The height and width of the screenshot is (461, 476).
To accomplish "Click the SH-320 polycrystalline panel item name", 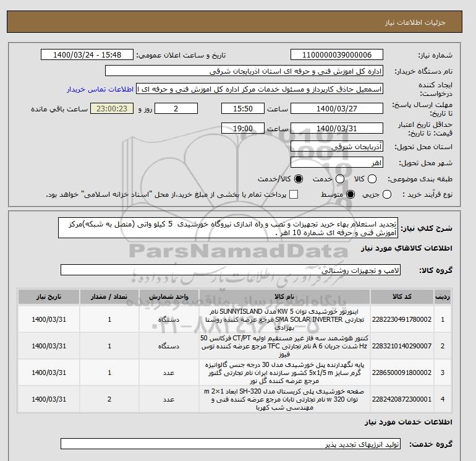I will pyautogui.click(x=284, y=399).
